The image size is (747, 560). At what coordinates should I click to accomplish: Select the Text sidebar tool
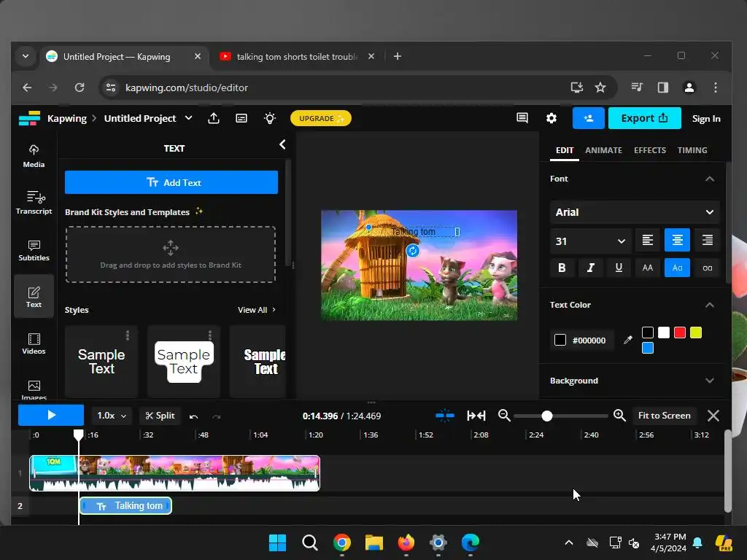point(34,297)
